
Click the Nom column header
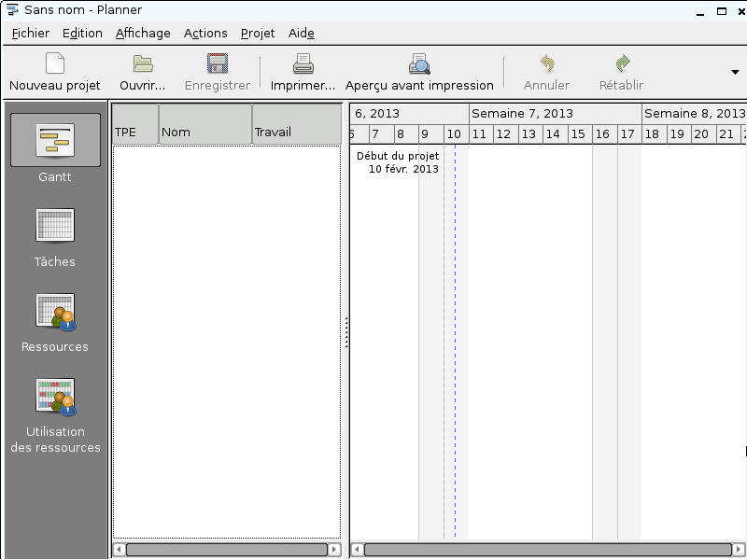pos(205,124)
